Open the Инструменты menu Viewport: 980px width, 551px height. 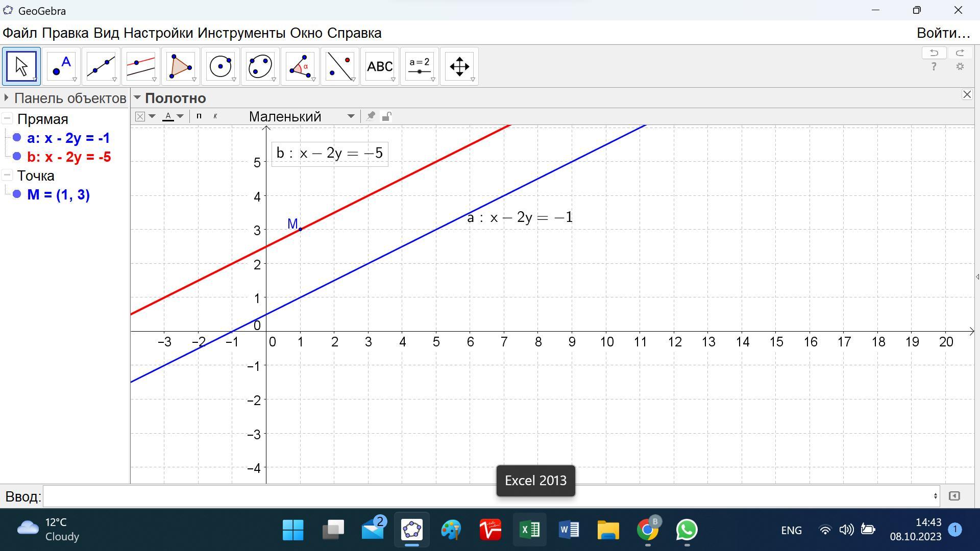pyautogui.click(x=241, y=33)
